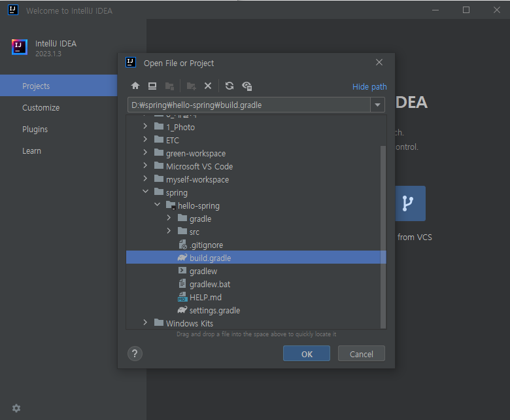Click the HELP.md markdown file icon
This screenshot has height=420, width=510.
point(182,297)
